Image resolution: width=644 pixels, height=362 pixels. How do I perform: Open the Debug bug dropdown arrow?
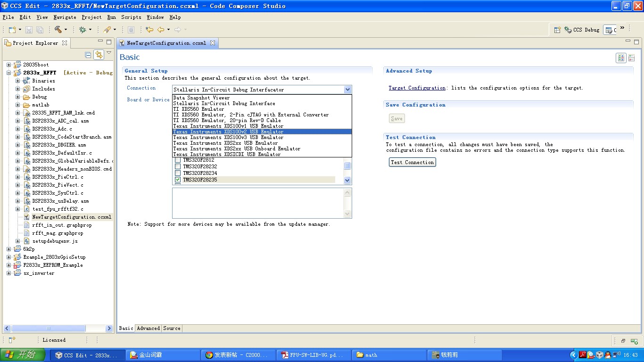click(90, 30)
